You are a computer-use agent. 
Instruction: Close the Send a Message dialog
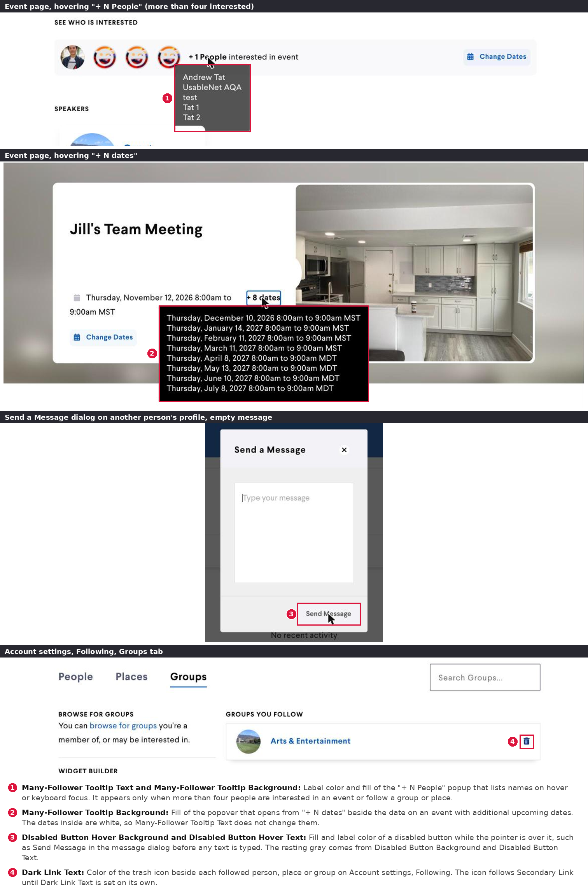(x=344, y=450)
